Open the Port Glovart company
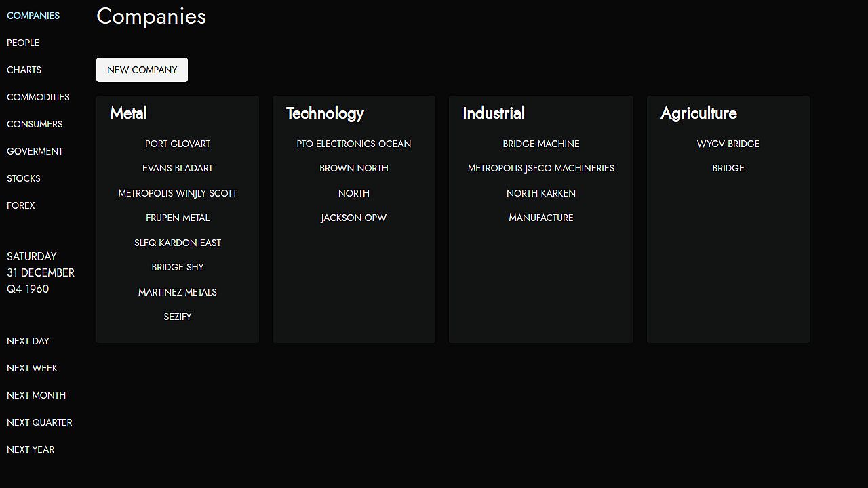868x488 pixels. click(x=178, y=144)
